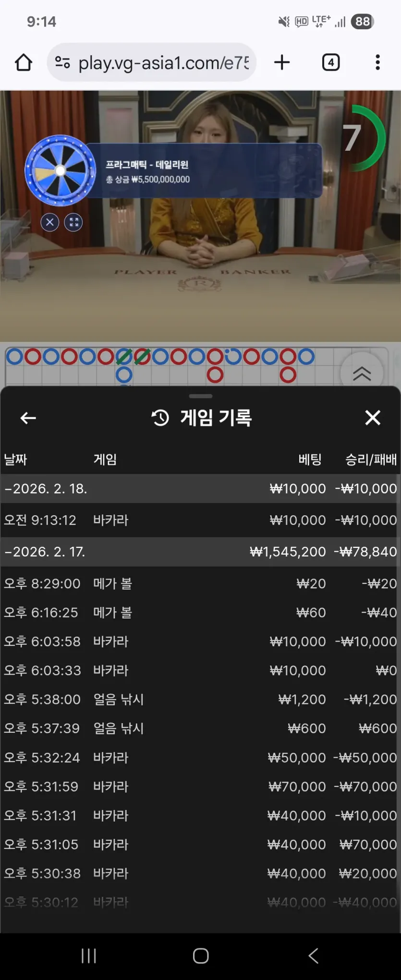The height and width of the screenshot is (980, 401).
Task: Open site info icon in address bar
Action: 62,62
